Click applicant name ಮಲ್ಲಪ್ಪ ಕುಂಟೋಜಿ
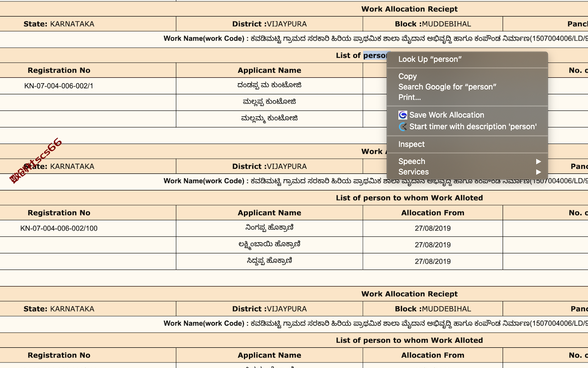This screenshot has width=588, height=368. (x=270, y=102)
